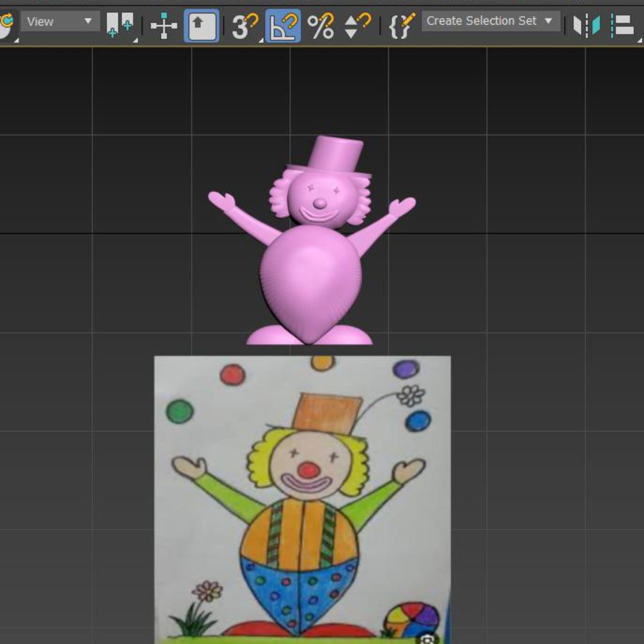Expand the Align flyout corner triangle
Viewport: 644px width, 644px height.
pos(639,40)
